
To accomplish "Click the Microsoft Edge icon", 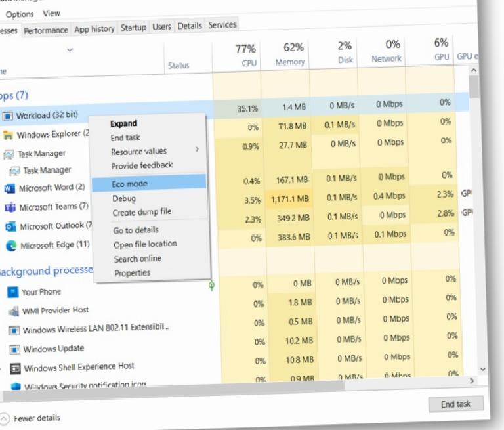I will pyautogui.click(x=12, y=246).
